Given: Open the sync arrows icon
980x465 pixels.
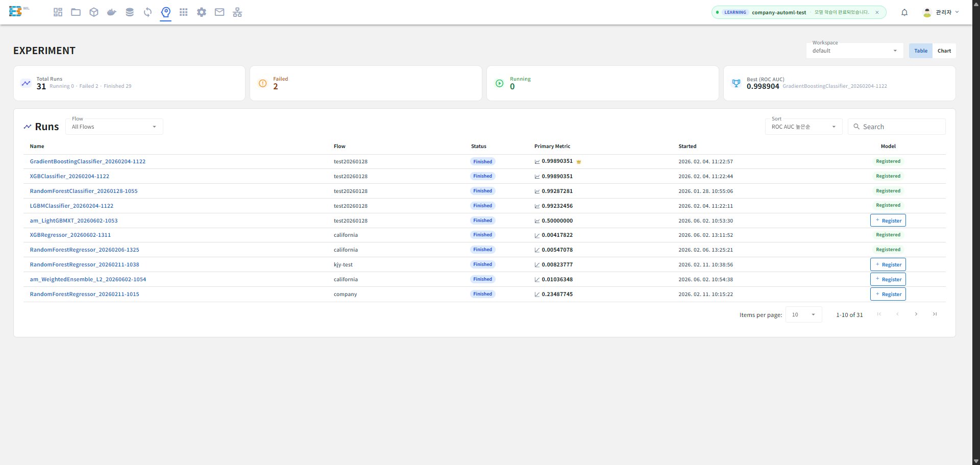Looking at the screenshot, I should tap(148, 12).
